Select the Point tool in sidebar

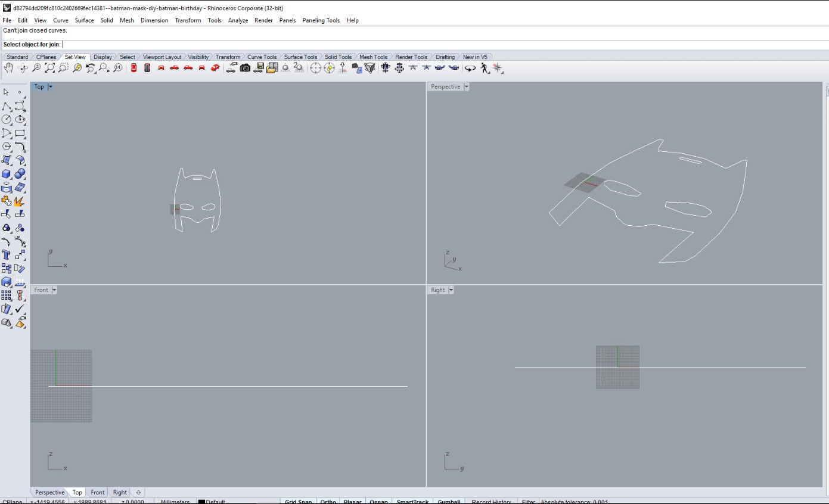[20, 92]
